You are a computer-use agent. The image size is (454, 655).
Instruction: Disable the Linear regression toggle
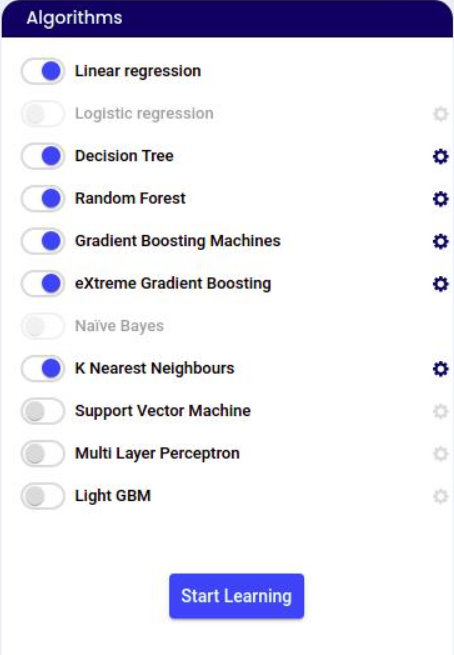[x=43, y=71]
